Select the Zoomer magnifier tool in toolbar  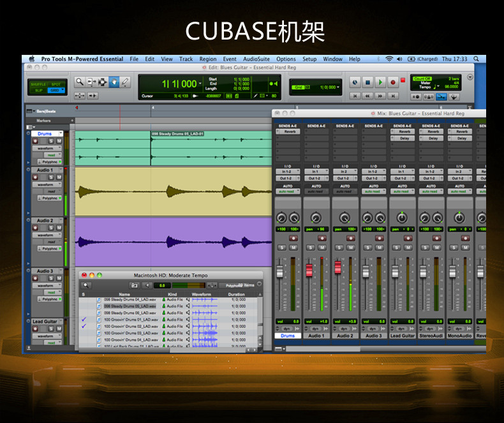tap(79, 82)
